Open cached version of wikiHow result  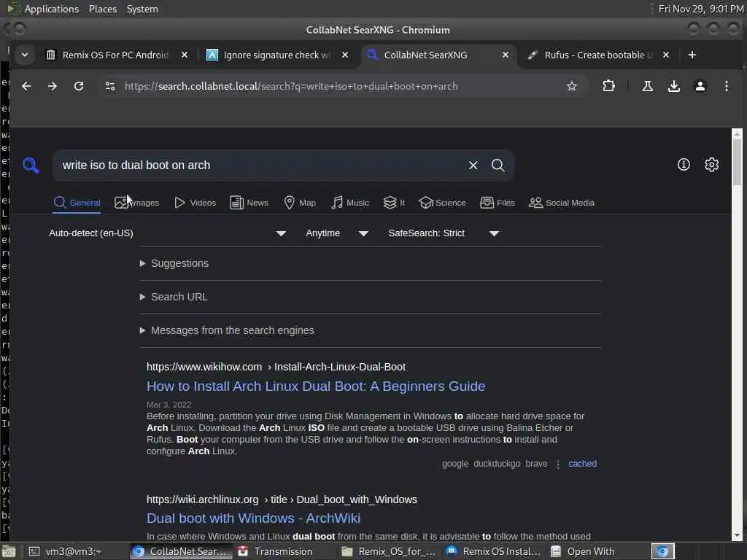tap(582, 464)
